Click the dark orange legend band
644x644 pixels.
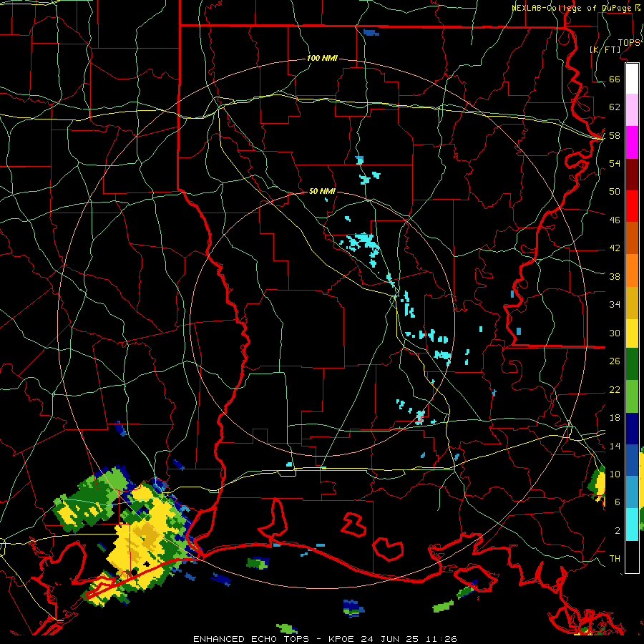point(632,238)
